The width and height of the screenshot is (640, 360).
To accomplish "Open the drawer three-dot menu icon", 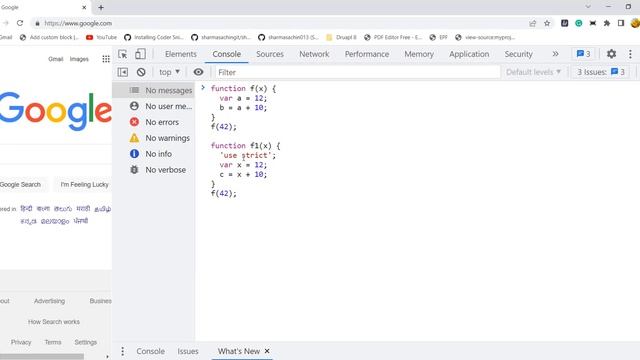I will coord(122,351).
